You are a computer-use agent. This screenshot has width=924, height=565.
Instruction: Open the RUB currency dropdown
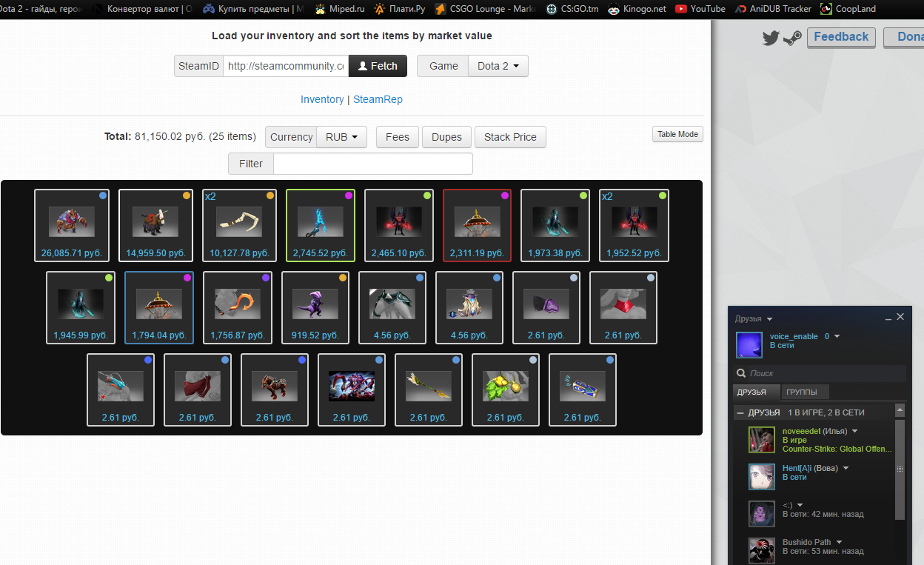(341, 137)
